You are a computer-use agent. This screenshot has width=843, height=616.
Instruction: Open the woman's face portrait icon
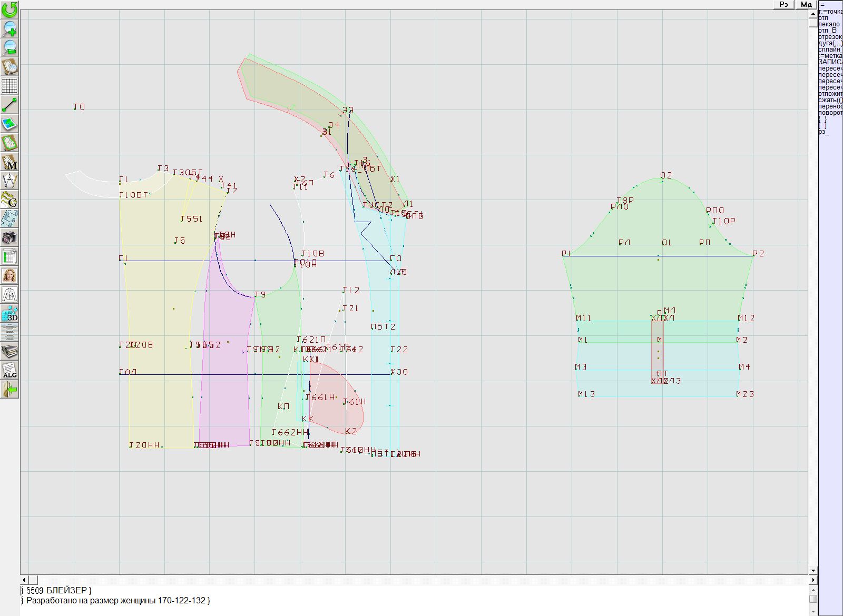point(9,275)
